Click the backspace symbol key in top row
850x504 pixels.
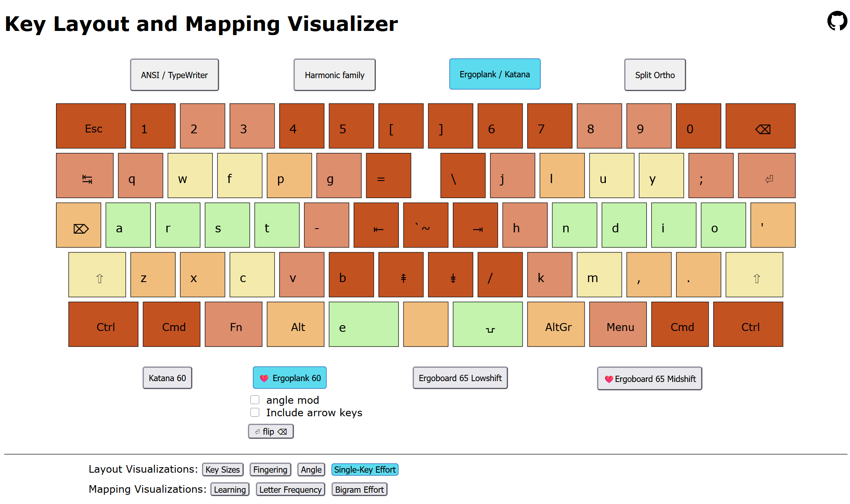click(x=760, y=126)
